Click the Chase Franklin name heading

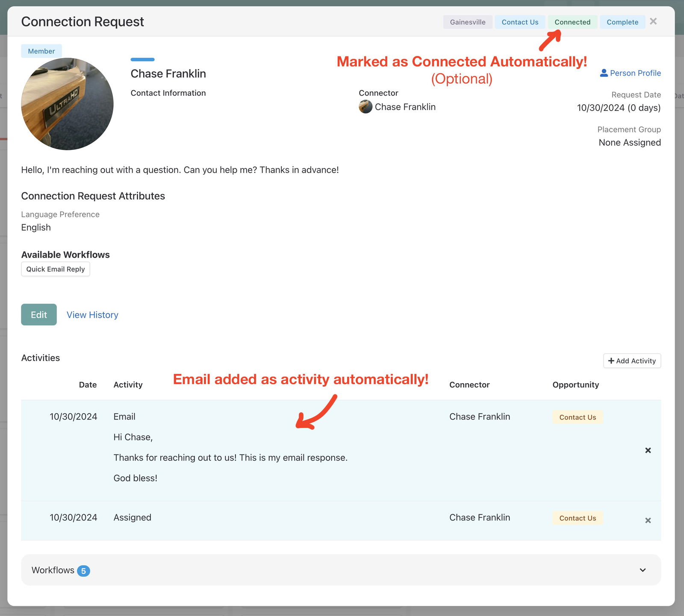(168, 74)
